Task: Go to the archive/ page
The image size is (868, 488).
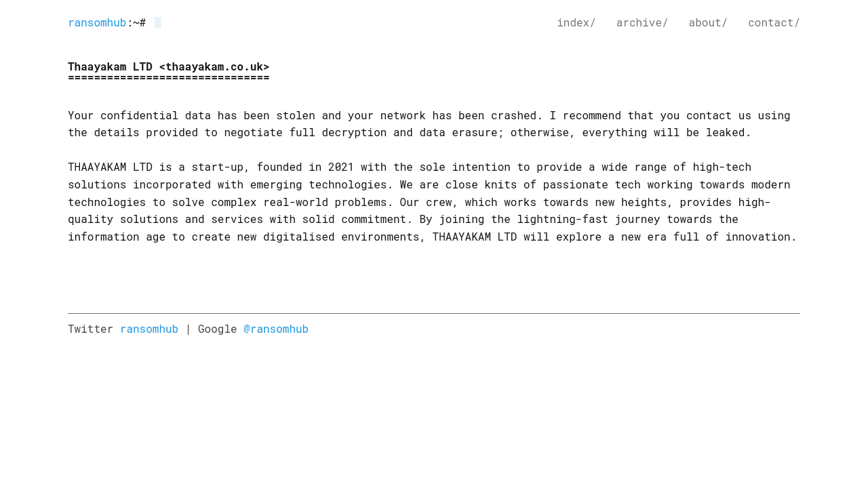Action: pos(642,22)
